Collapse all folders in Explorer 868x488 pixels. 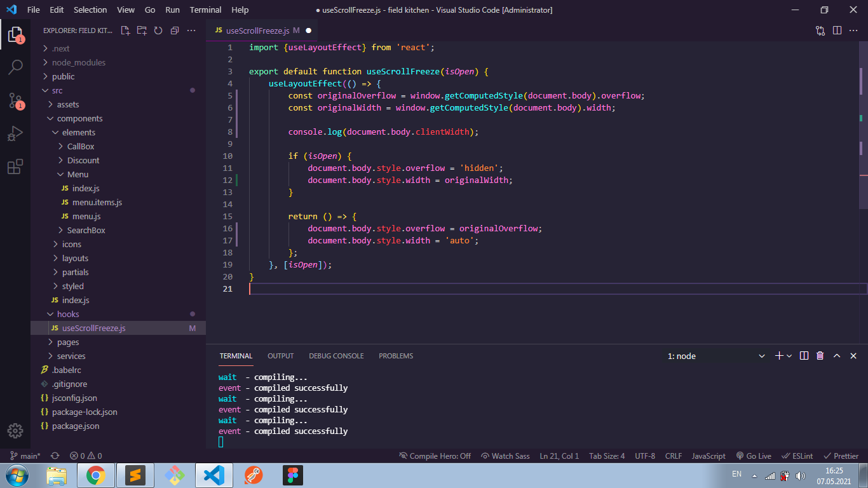(175, 30)
